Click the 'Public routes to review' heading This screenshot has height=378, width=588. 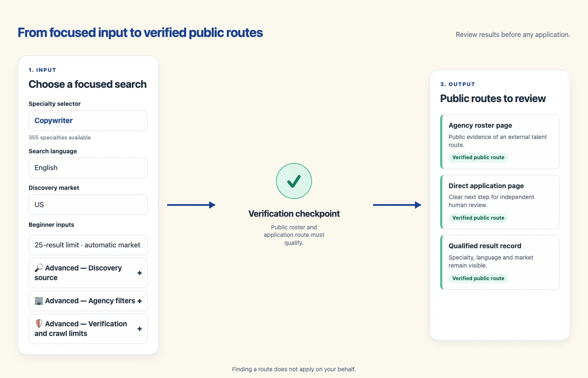click(x=493, y=98)
